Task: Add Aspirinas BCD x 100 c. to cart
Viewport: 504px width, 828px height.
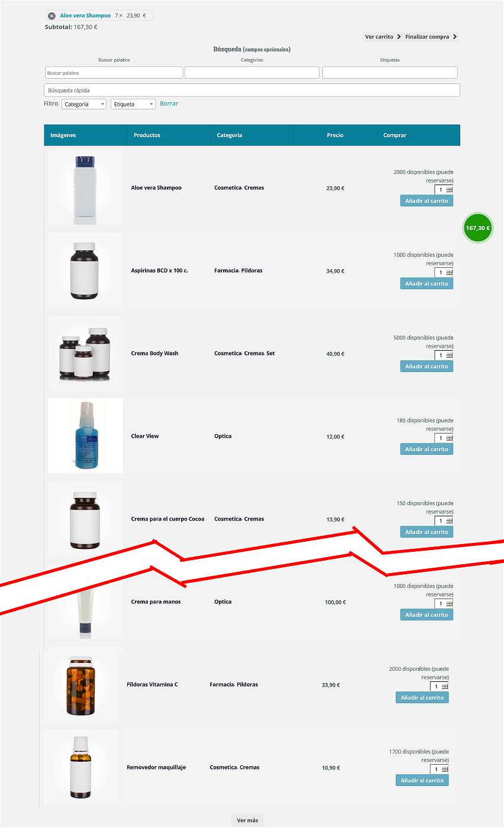Action: click(427, 283)
